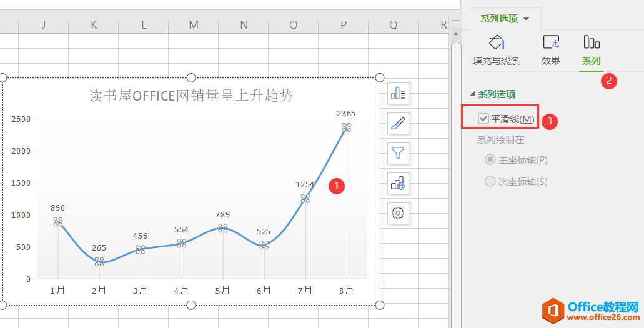Viewport: 644px width, 328px height.
Task: Click the top-center chart resize handle
Action: (191, 77)
